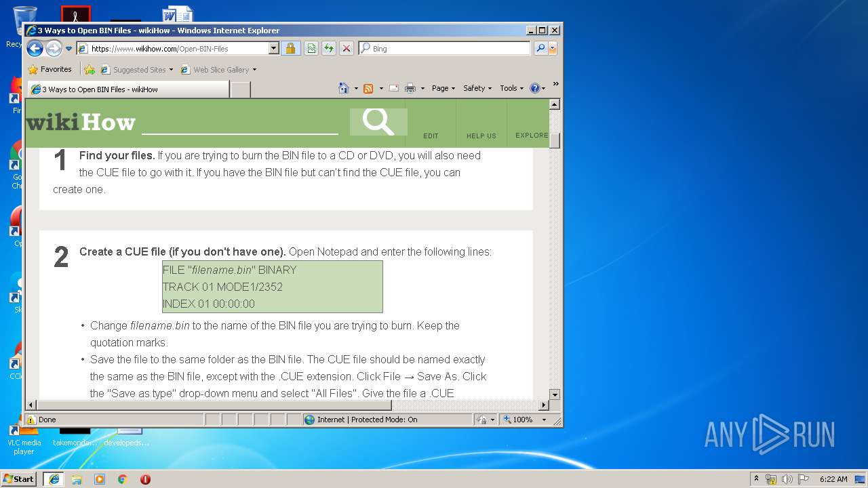
Task: Expand the Home button dropdown arrow
Action: point(356,89)
